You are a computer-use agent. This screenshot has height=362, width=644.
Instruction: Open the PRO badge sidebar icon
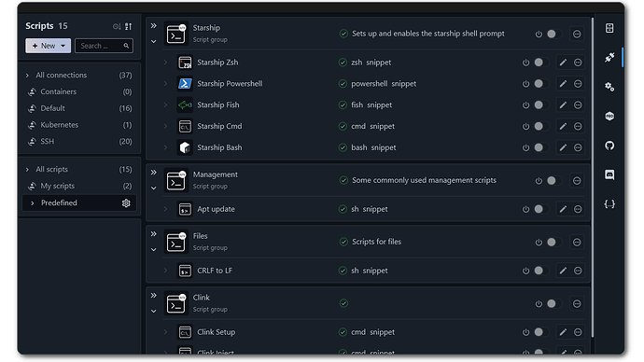coord(609,116)
